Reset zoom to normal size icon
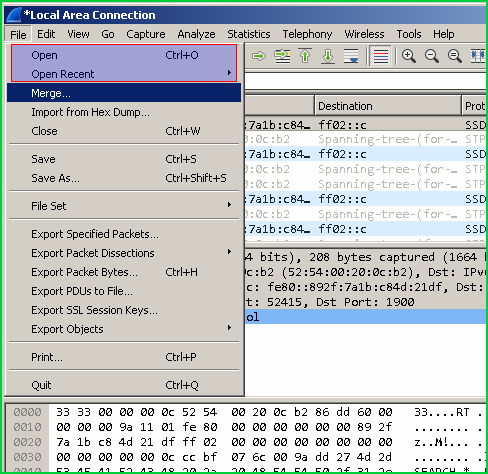 coord(455,56)
